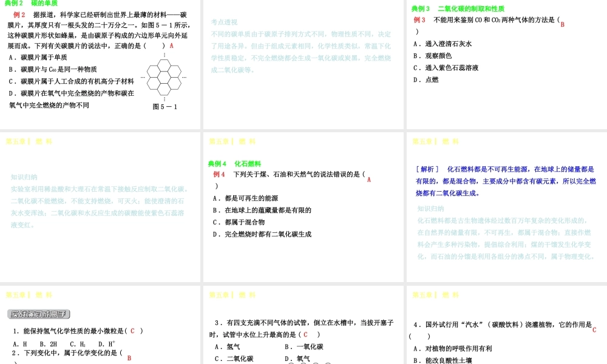This screenshot has height=364, width=607.
Task: Click the blue [解析] label
Action: pos(427,169)
